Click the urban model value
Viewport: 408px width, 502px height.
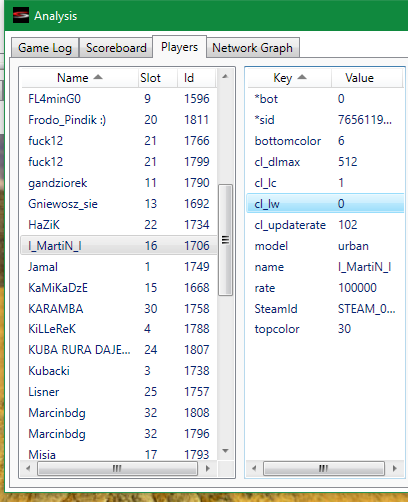point(353,246)
